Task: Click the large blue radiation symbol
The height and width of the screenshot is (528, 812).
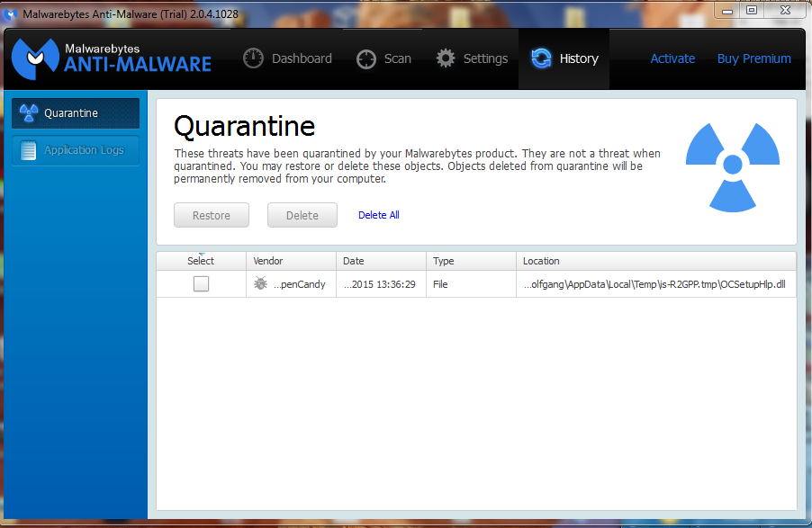Action: tap(732, 166)
